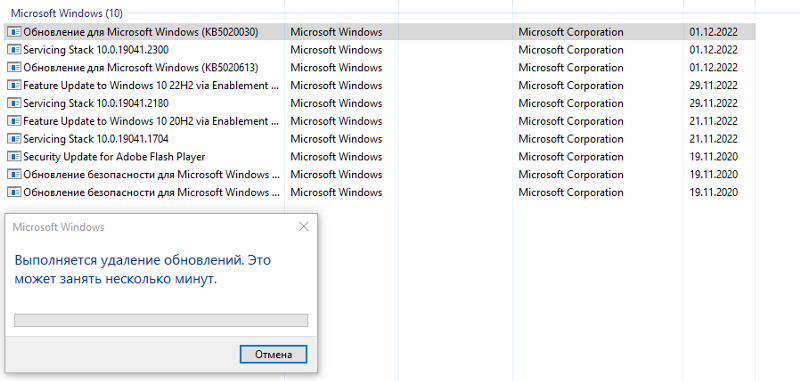Screen dimensions: 800x381
Task: Click date 19.11.2020 in Adobe Flash Player row
Action: coord(713,157)
